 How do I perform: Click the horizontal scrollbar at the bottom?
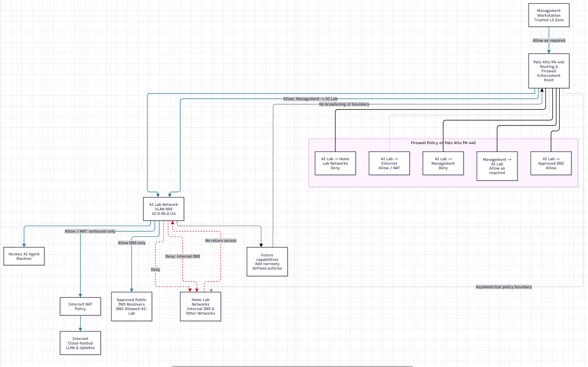coord(292,366)
